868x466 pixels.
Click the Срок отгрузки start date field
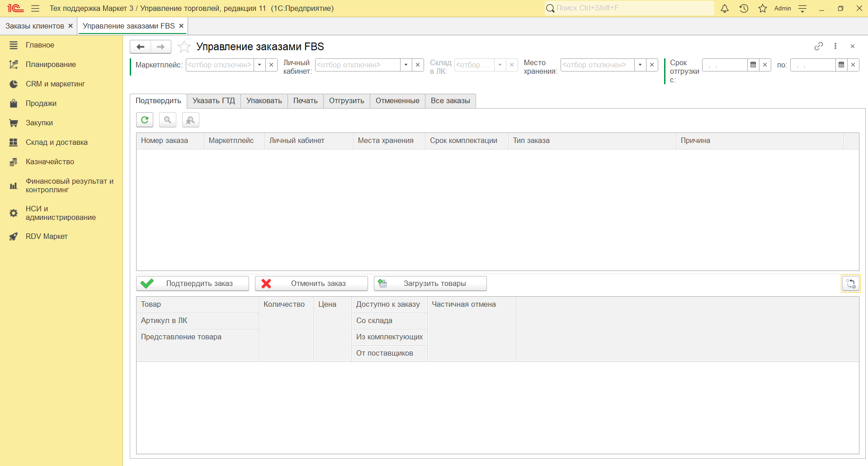[725, 65]
